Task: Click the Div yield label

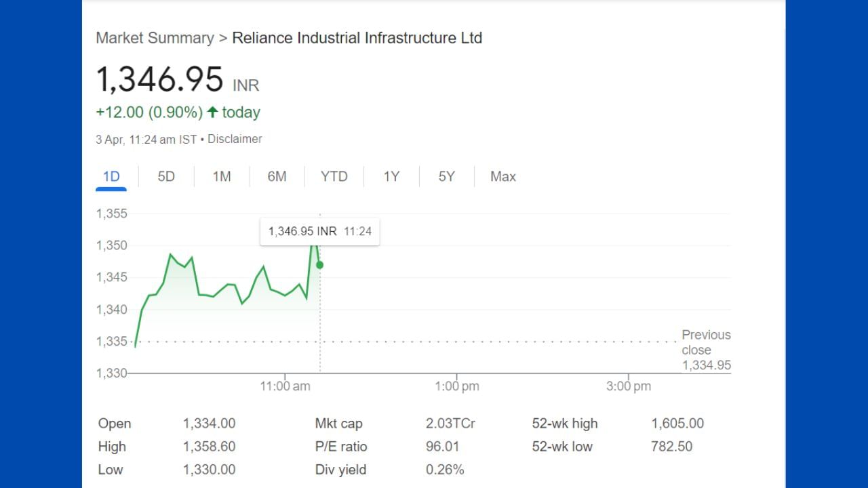Action: pos(341,470)
